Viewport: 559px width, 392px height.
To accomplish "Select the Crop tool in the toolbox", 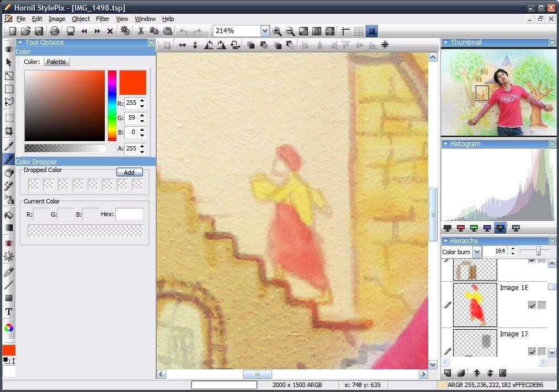I will (x=9, y=131).
